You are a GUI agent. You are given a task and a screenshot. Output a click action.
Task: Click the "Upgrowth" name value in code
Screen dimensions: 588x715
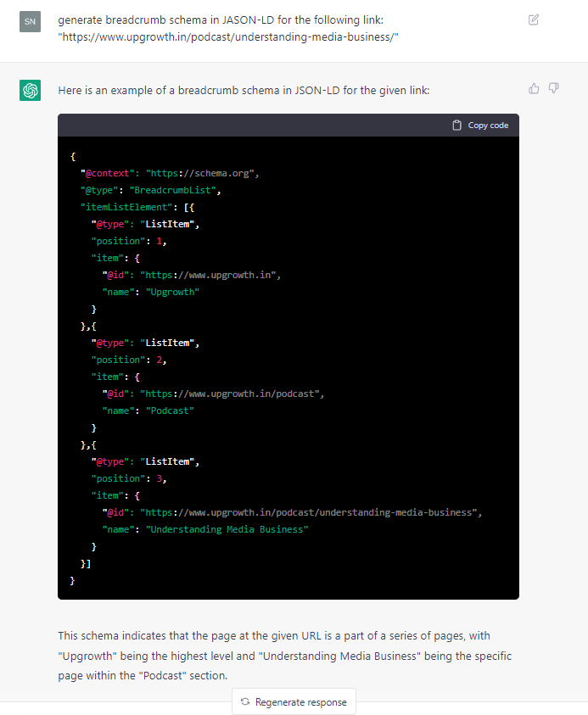(x=172, y=293)
